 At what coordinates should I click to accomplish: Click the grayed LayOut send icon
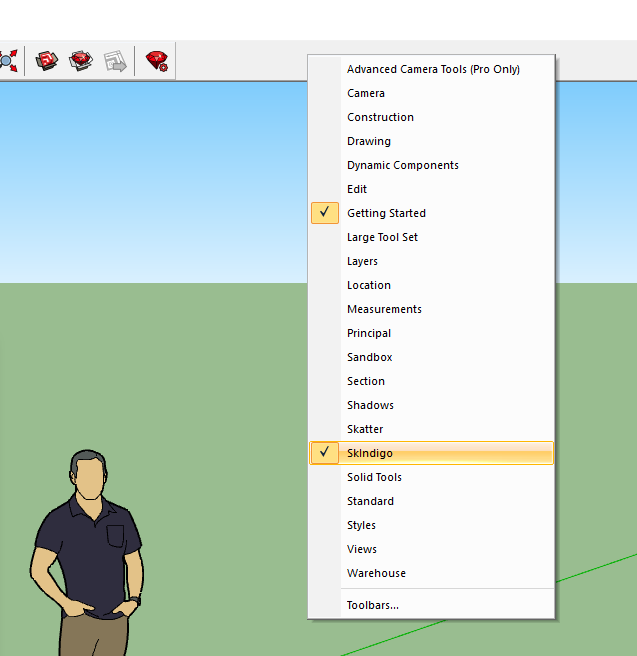click(x=115, y=61)
